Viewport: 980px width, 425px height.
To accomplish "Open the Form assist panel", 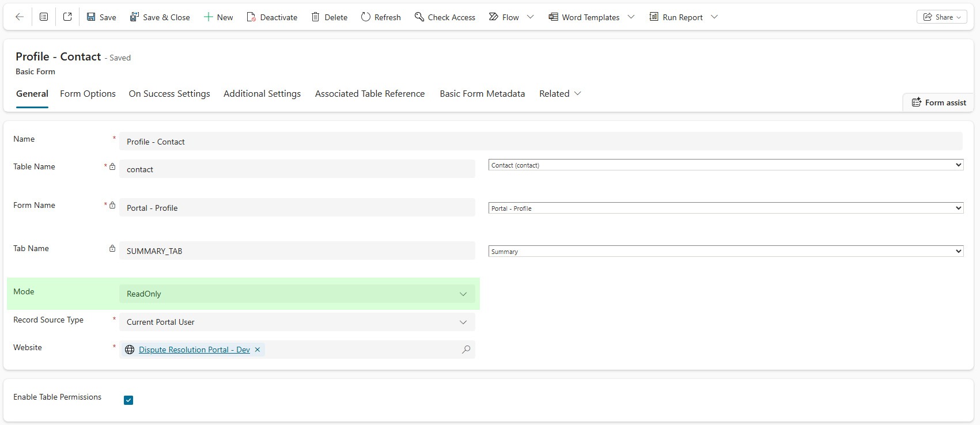I will point(939,103).
